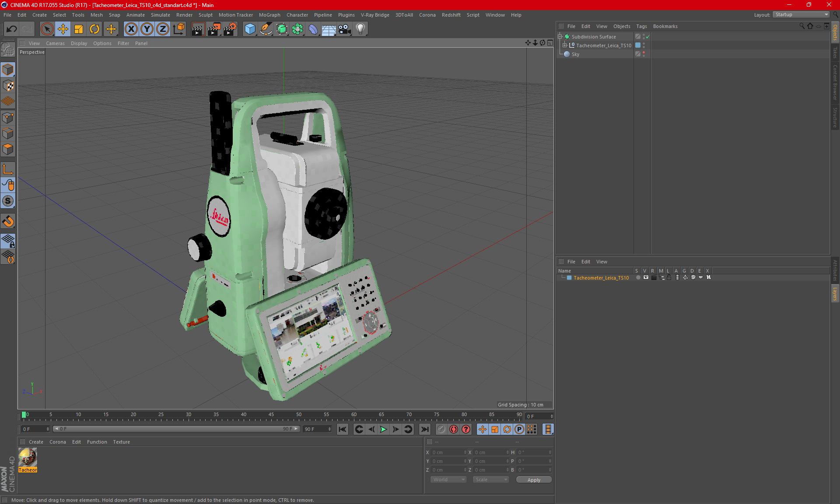Click the Apply button
Viewport: 840px width, 504px height.
(534, 480)
